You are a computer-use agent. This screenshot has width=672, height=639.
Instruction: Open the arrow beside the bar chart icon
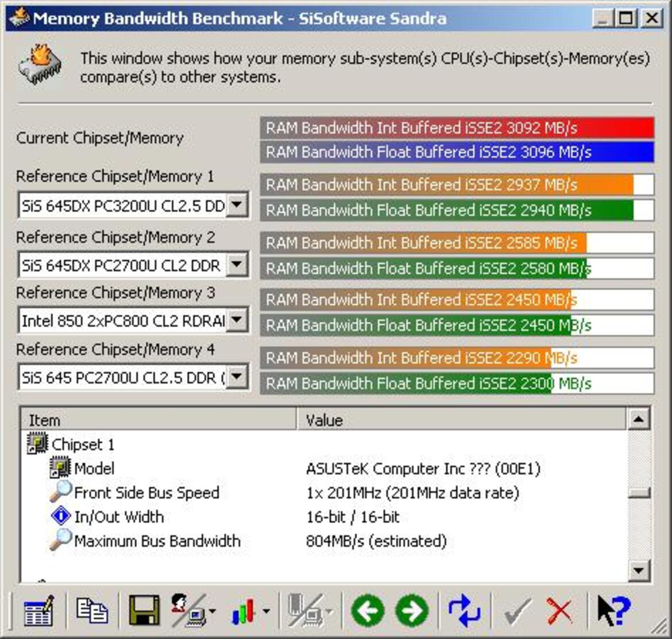click(x=266, y=611)
